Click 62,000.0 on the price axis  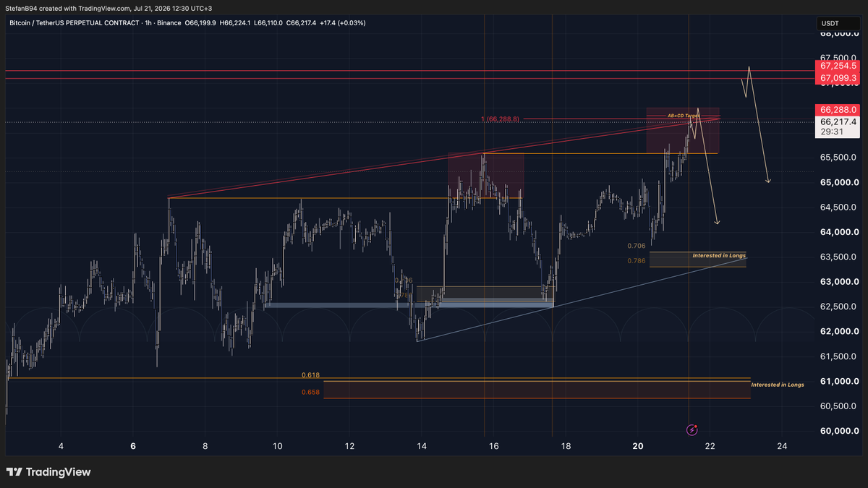(840, 331)
